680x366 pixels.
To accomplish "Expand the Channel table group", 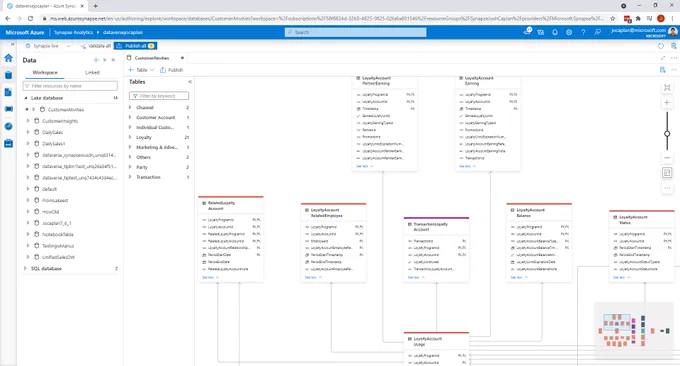I will coord(130,107).
